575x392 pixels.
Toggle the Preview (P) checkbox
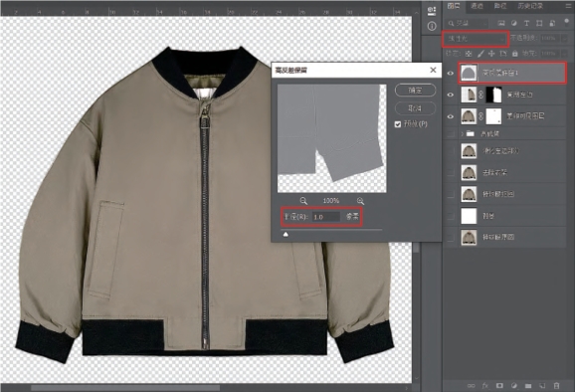click(398, 124)
